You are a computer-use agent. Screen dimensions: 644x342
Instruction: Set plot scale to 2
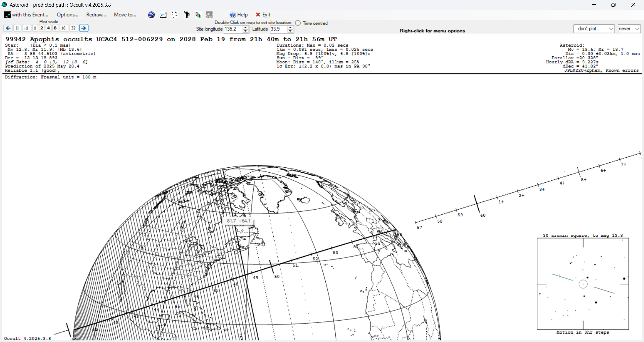[x=42, y=28]
